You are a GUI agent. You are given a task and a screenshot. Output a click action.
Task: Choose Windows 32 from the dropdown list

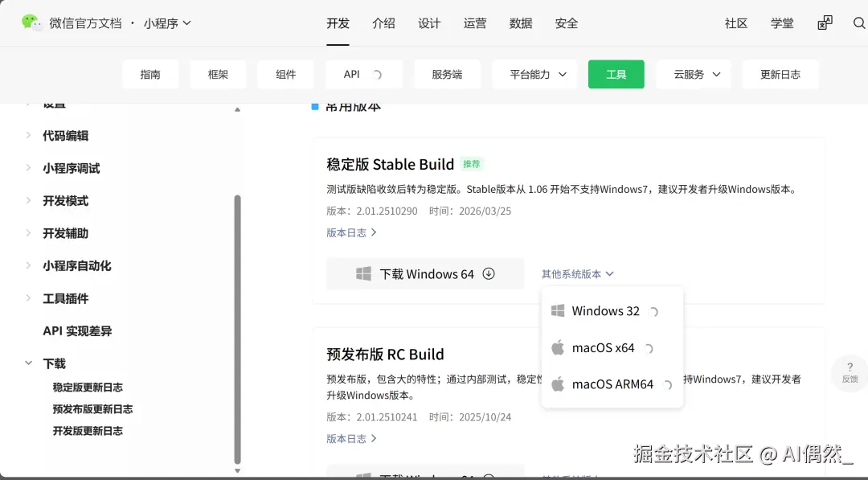(612, 311)
